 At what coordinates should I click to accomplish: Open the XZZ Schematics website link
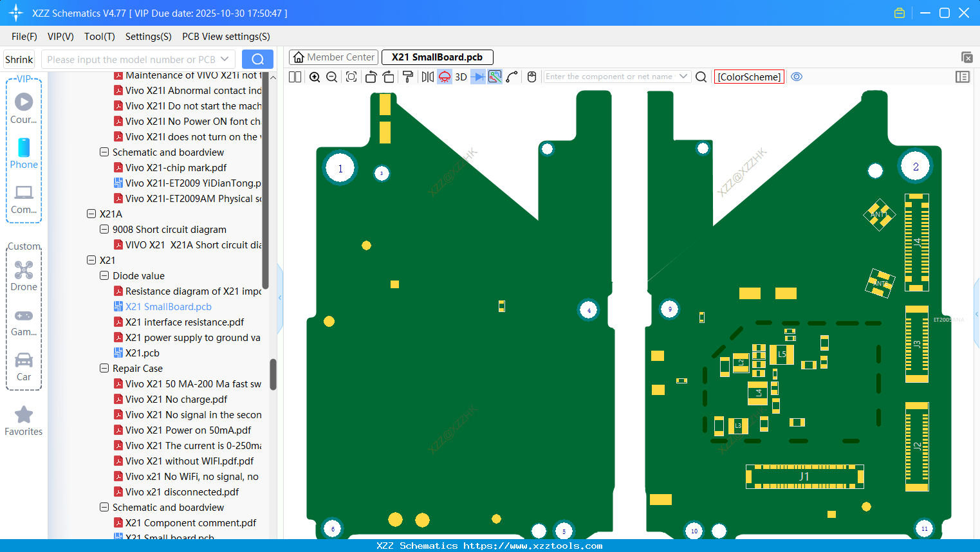(490, 546)
